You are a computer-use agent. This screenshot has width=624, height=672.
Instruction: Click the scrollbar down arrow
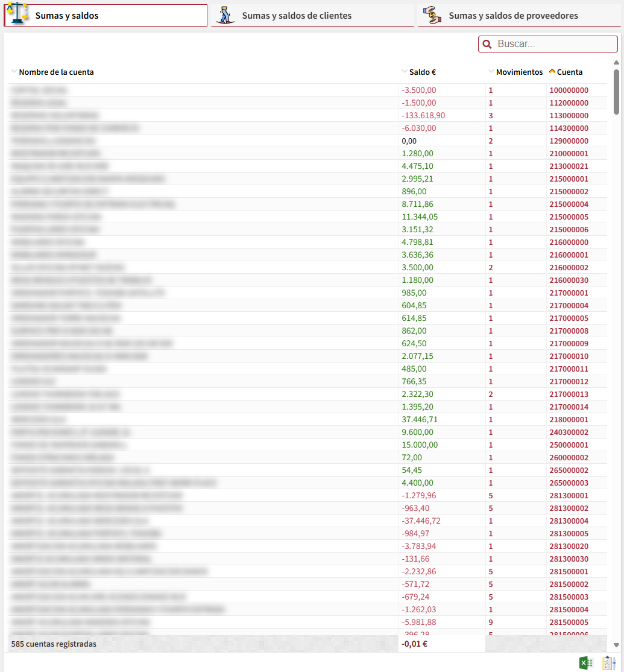(616, 645)
